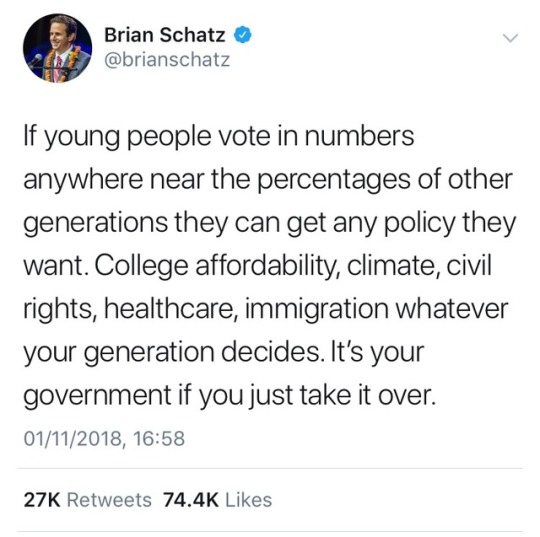The width and height of the screenshot is (540, 537).
Task: Click the 27K retweet count number
Action: [42, 500]
